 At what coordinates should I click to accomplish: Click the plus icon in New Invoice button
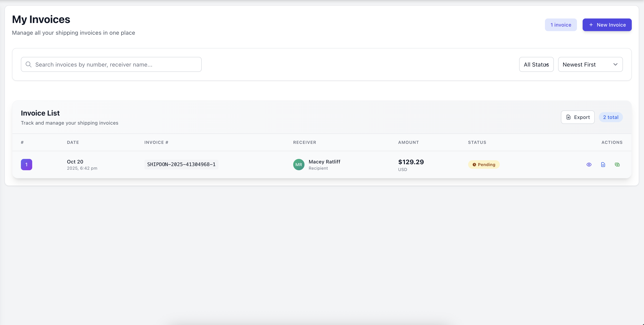click(x=591, y=25)
